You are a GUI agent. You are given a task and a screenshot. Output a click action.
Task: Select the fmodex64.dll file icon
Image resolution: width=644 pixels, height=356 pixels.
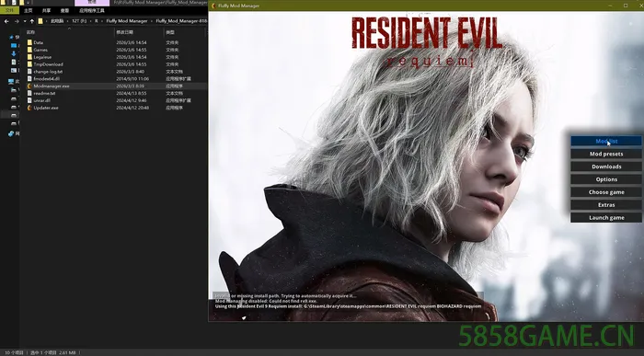pos(29,78)
